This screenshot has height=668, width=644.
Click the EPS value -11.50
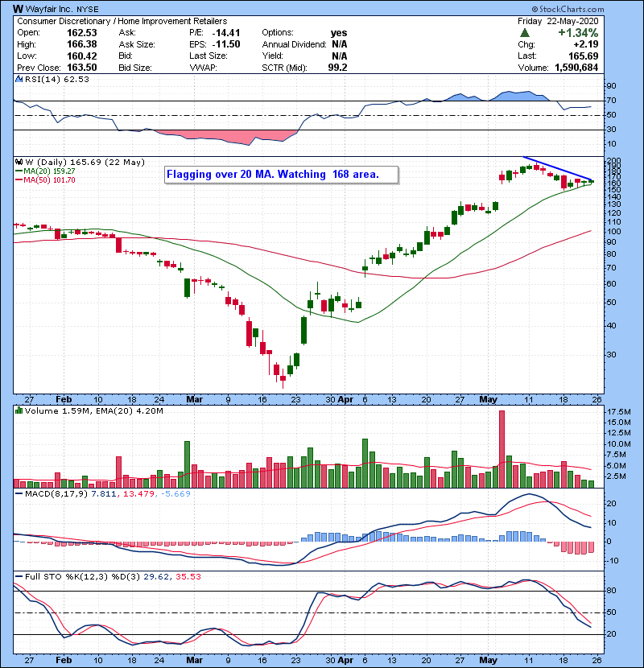226,44
